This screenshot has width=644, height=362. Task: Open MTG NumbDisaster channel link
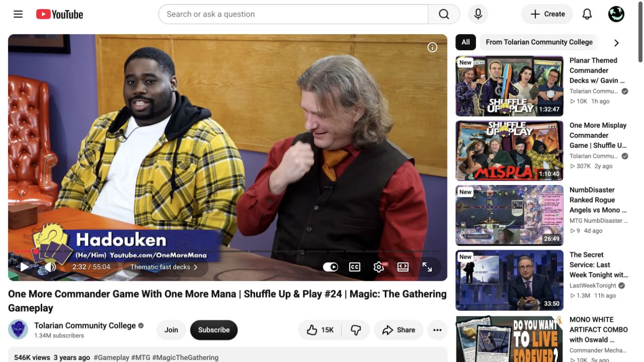[599, 221]
